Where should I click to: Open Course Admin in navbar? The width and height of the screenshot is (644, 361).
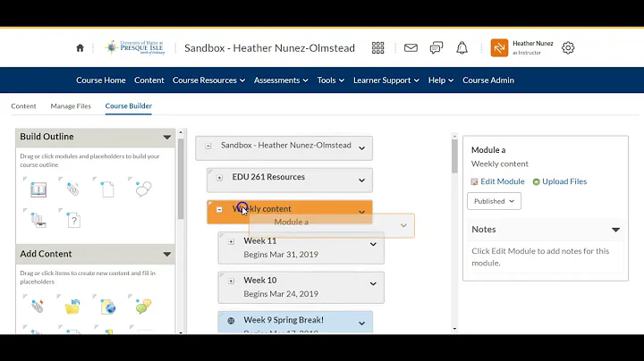(488, 80)
